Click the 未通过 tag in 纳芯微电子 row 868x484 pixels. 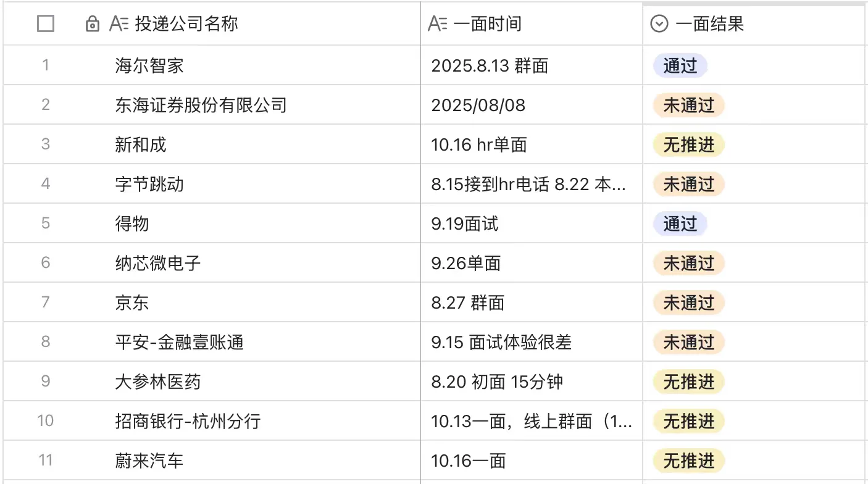688,263
